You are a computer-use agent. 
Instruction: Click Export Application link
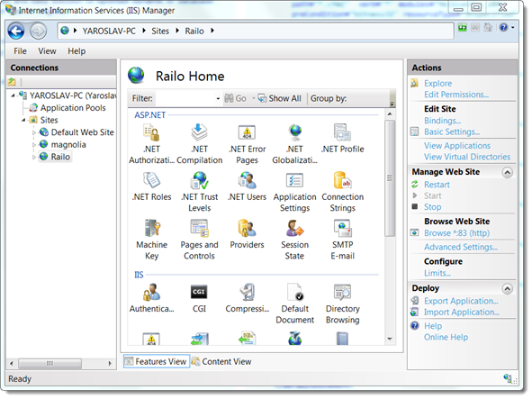click(x=461, y=302)
